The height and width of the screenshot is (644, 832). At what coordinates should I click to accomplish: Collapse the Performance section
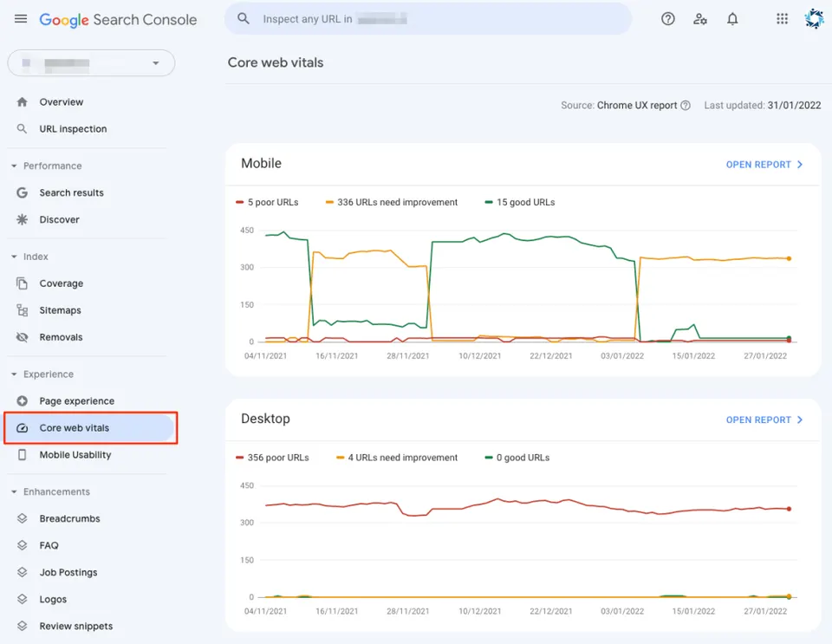pos(14,166)
